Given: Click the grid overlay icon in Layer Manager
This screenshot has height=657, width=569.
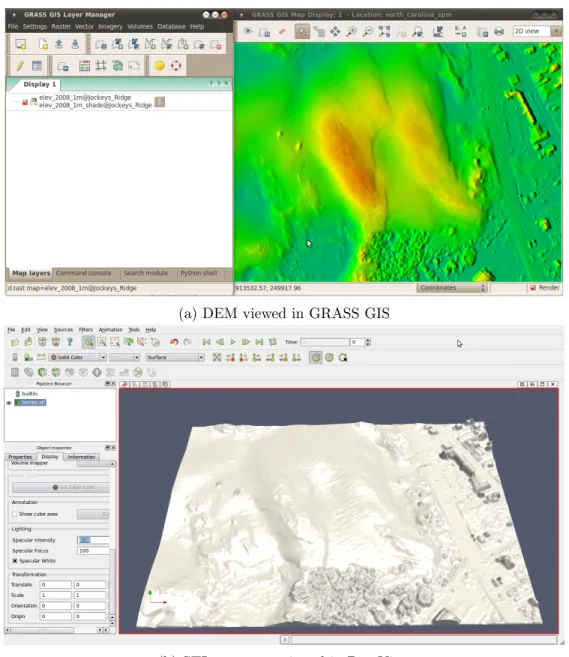Looking at the screenshot, I should pyautogui.click(x=101, y=65).
